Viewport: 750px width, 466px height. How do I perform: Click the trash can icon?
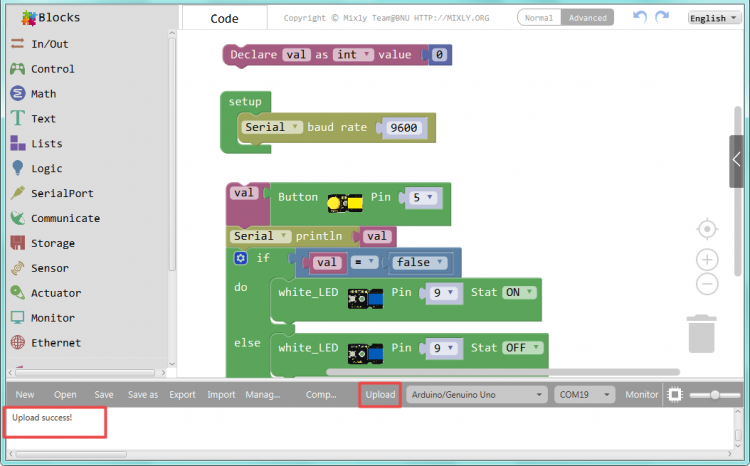point(701,332)
